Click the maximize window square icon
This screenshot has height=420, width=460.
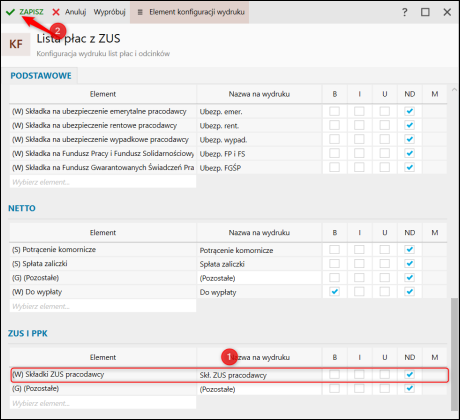[x=425, y=12]
